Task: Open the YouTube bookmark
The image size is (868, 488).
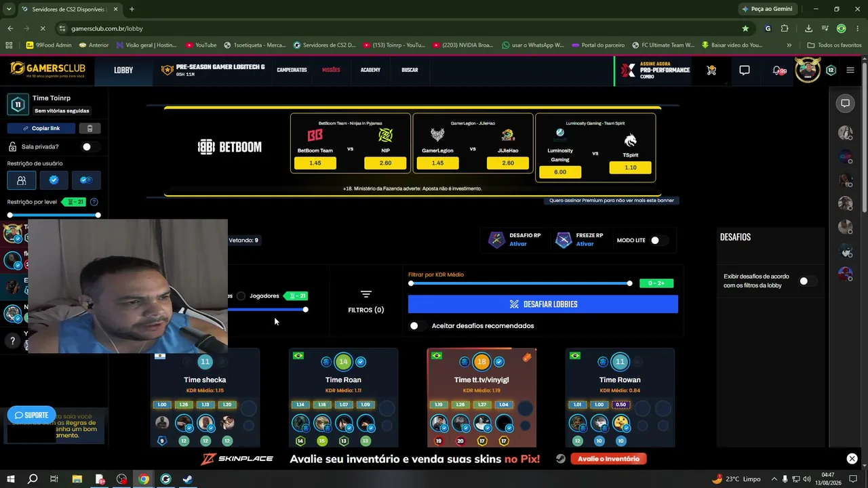Action: (x=201, y=45)
